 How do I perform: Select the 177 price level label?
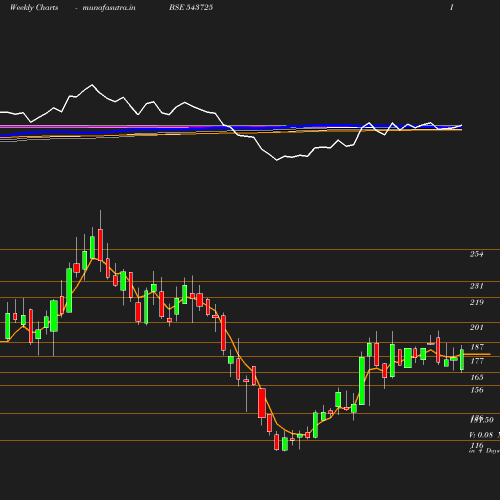tap(477, 361)
